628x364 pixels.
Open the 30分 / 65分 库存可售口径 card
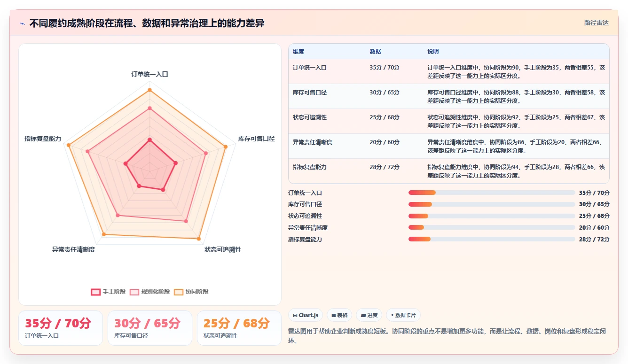150,328
